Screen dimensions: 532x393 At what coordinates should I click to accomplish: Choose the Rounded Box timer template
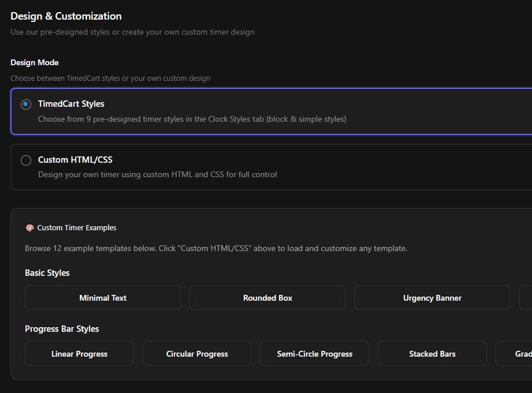click(x=267, y=297)
